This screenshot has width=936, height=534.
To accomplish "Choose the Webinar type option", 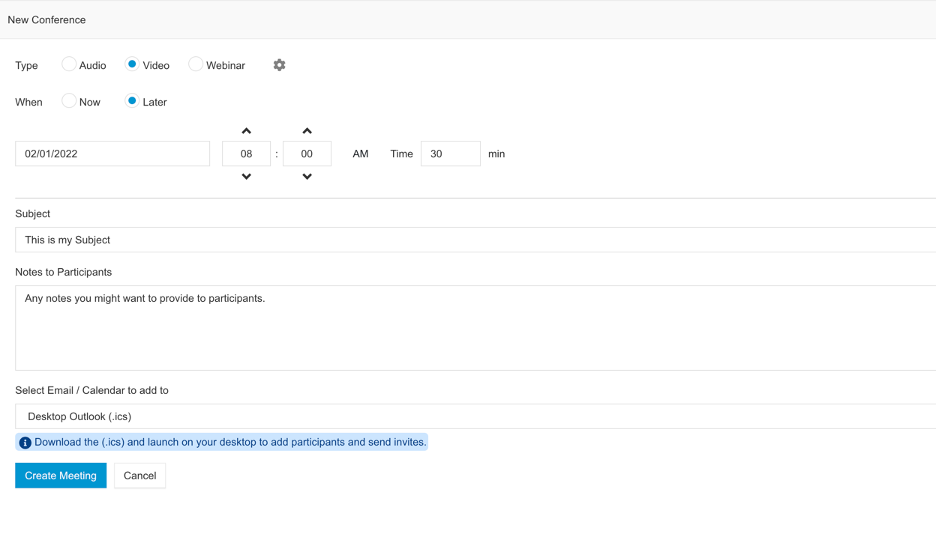I will coord(195,64).
